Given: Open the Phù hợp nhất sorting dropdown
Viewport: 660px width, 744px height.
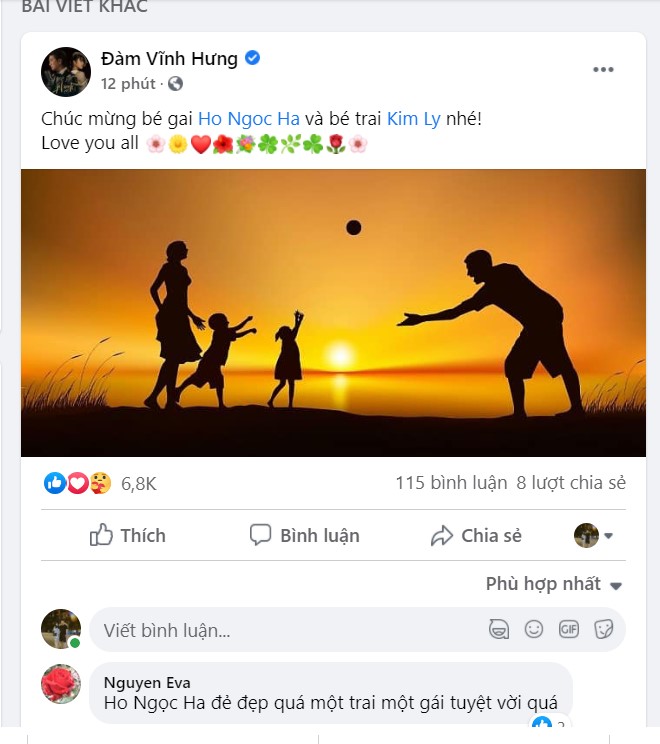Looking at the screenshot, I should (x=554, y=584).
